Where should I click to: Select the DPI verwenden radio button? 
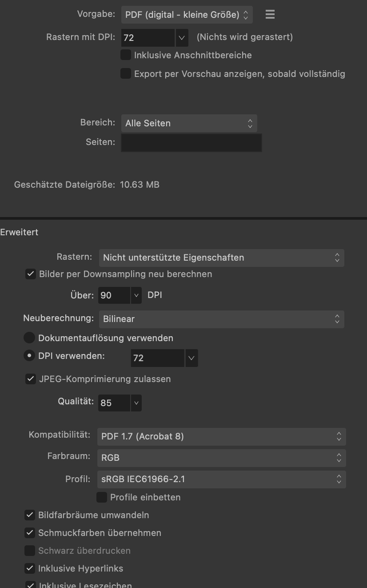point(29,356)
